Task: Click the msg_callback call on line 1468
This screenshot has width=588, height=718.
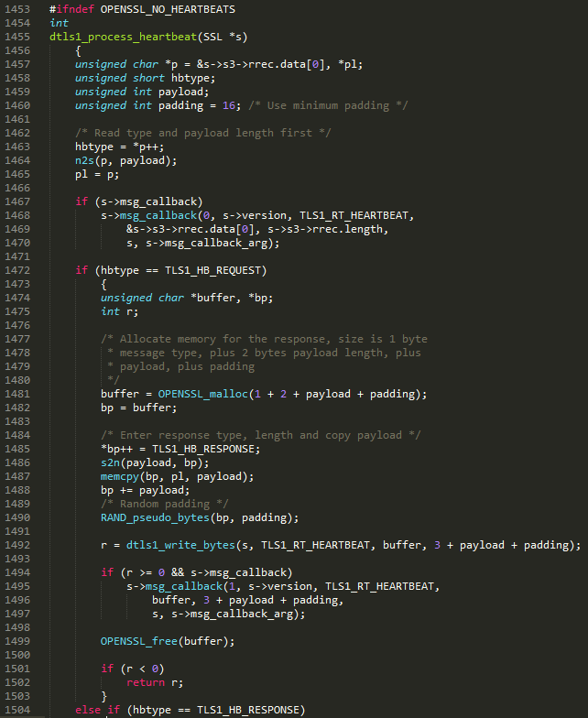Action: click(x=158, y=216)
